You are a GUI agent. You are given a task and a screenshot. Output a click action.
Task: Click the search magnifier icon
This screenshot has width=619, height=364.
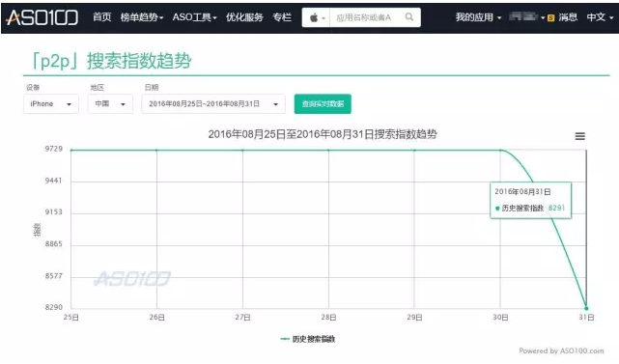pos(409,17)
